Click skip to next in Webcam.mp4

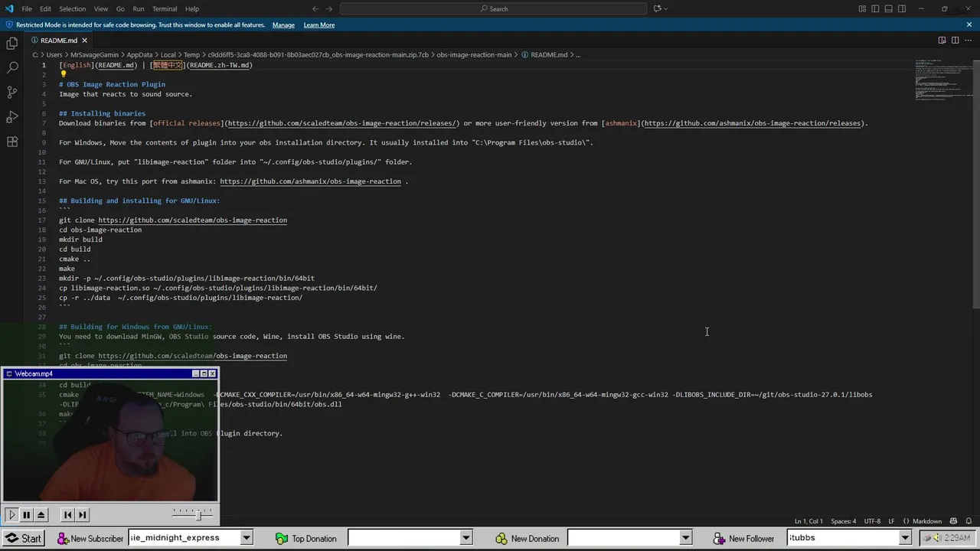83,515
